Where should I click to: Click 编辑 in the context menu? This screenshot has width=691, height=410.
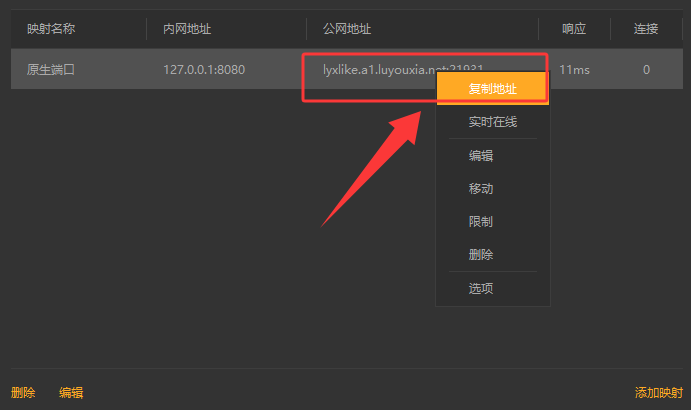(x=493, y=156)
